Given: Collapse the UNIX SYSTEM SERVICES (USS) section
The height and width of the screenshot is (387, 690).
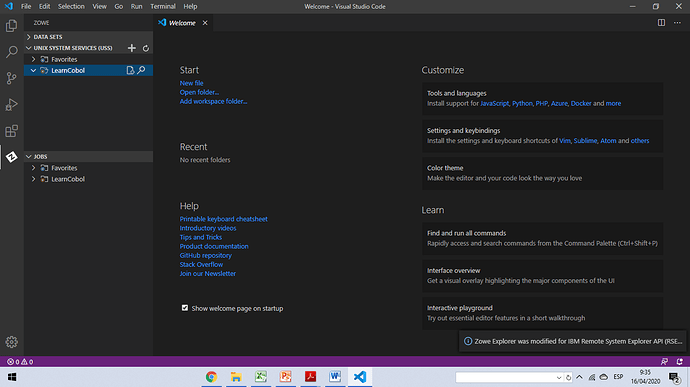Looking at the screenshot, I should tap(29, 48).
